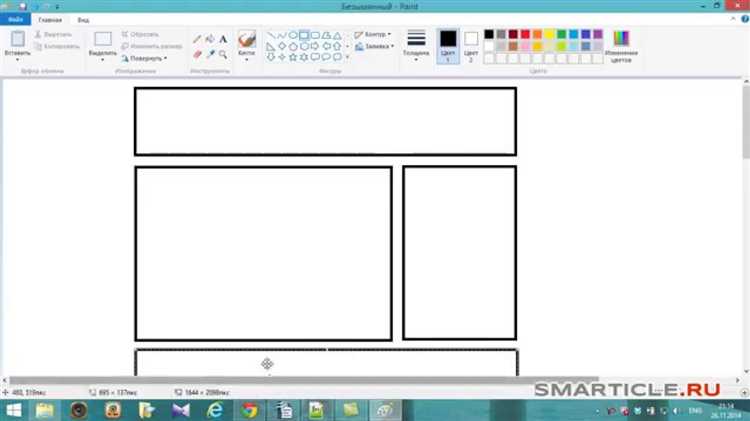This screenshot has height=421, width=750.
Task: Open the File menu tab
Action: pyautogui.click(x=15, y=20)
